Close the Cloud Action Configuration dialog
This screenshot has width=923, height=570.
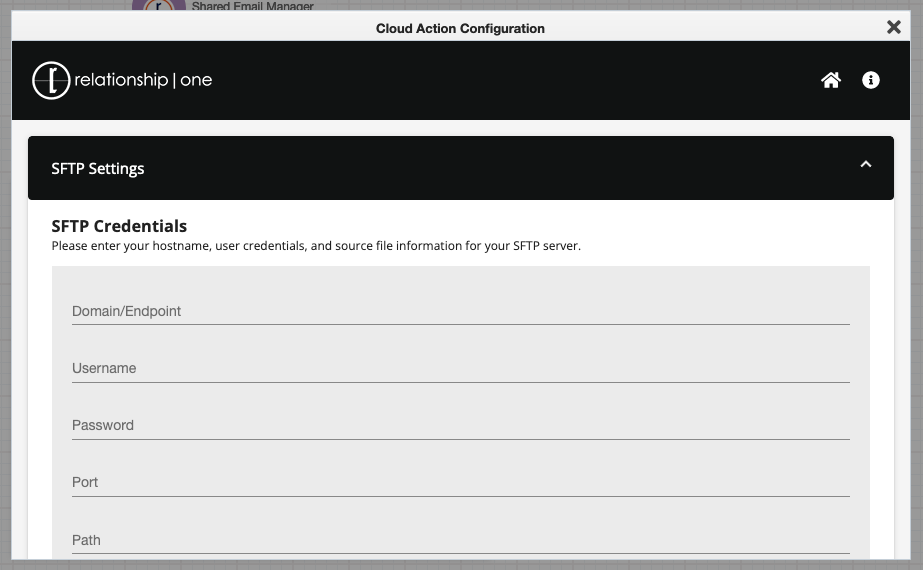click(894, 27)
